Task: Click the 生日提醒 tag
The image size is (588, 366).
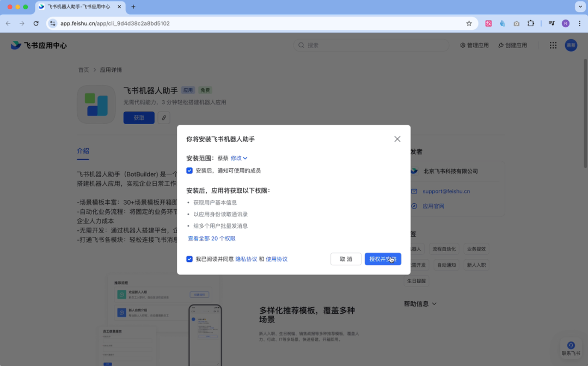Action: [x=416, y=281]
